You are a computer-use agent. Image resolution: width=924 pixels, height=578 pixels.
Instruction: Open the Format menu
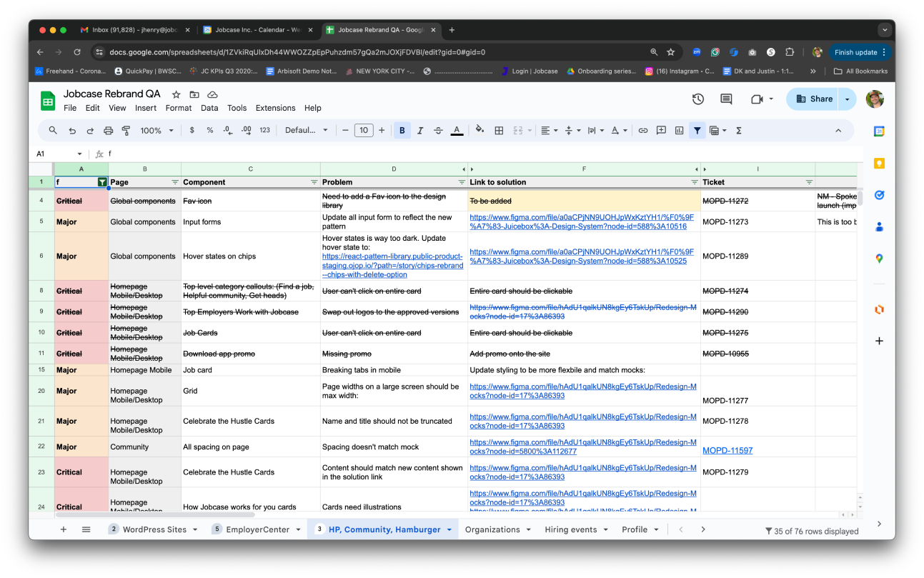pos(179,108)
